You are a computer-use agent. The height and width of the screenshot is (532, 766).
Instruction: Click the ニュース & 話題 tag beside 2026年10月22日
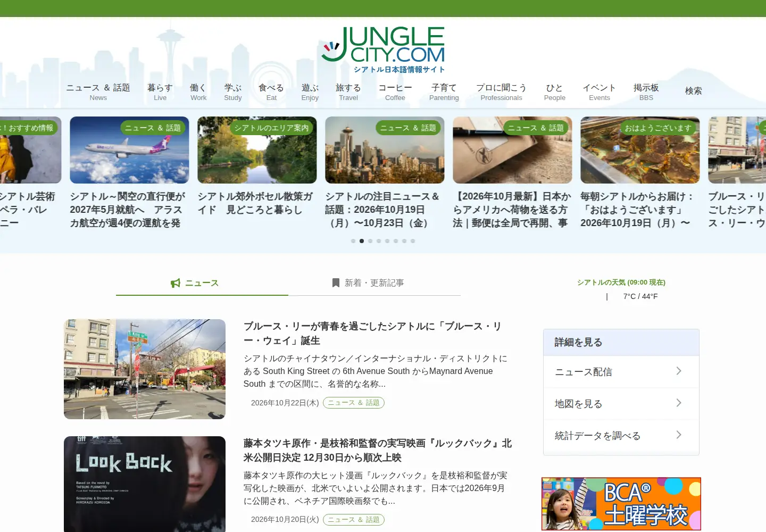click(354, 403)
